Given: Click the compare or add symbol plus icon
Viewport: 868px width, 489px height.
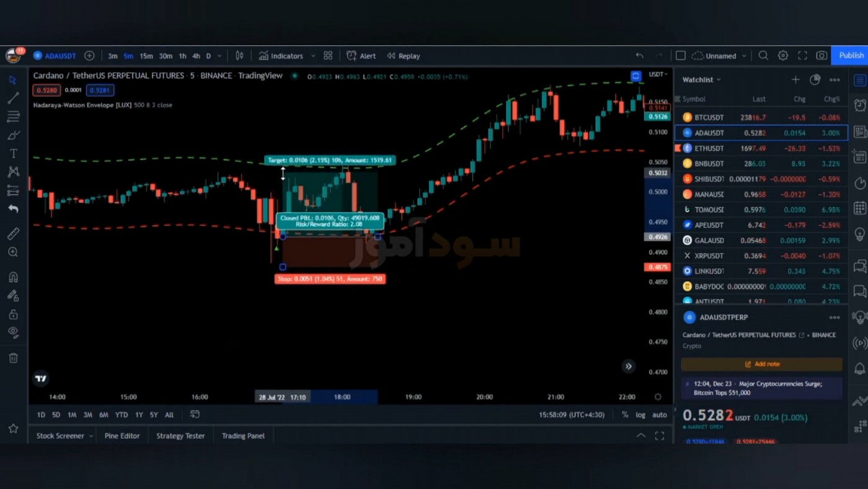Looking at the screenshot, I should 89,56.
